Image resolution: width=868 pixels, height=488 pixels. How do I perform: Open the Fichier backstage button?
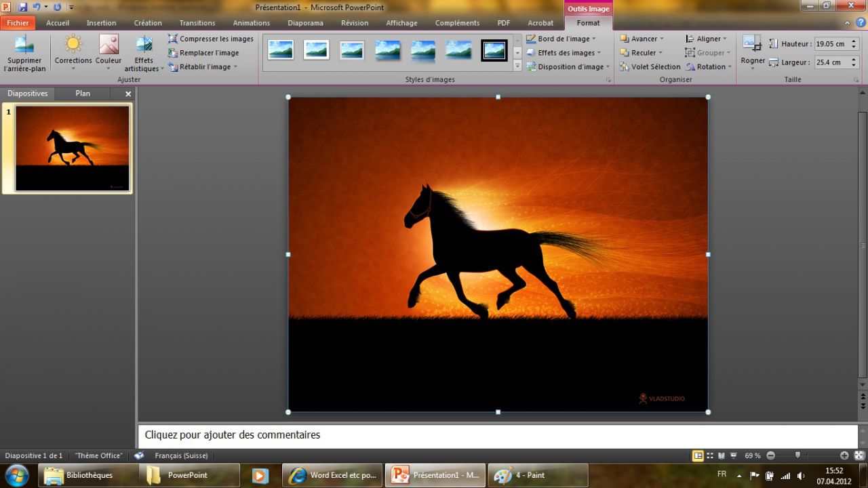pyautogui.click(x=18, y=23)
